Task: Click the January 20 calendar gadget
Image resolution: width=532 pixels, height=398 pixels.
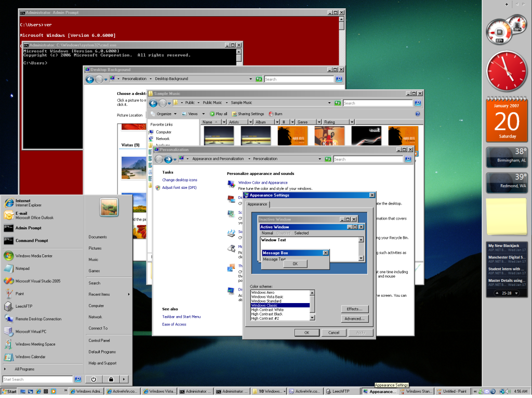Action: [507, 119]
